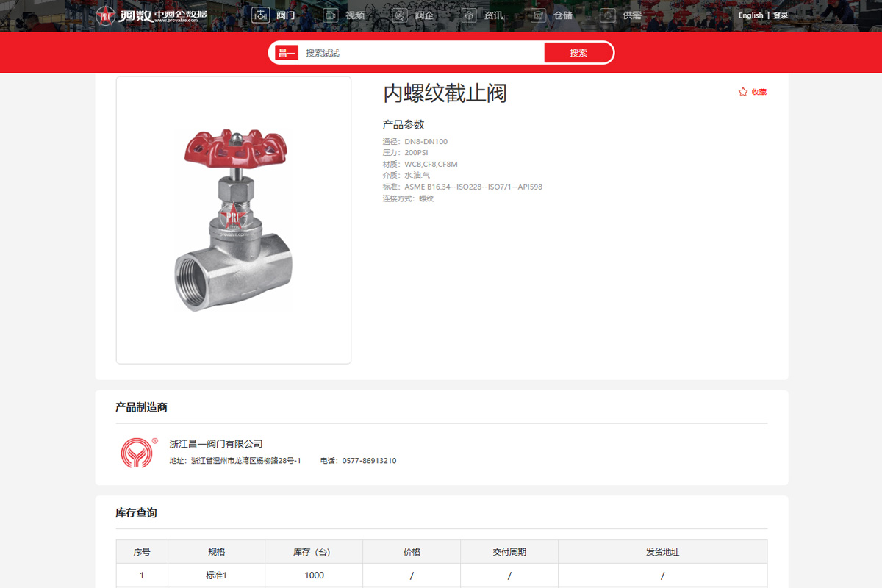Click the star 收藏 favorite icon

point(742,92)
